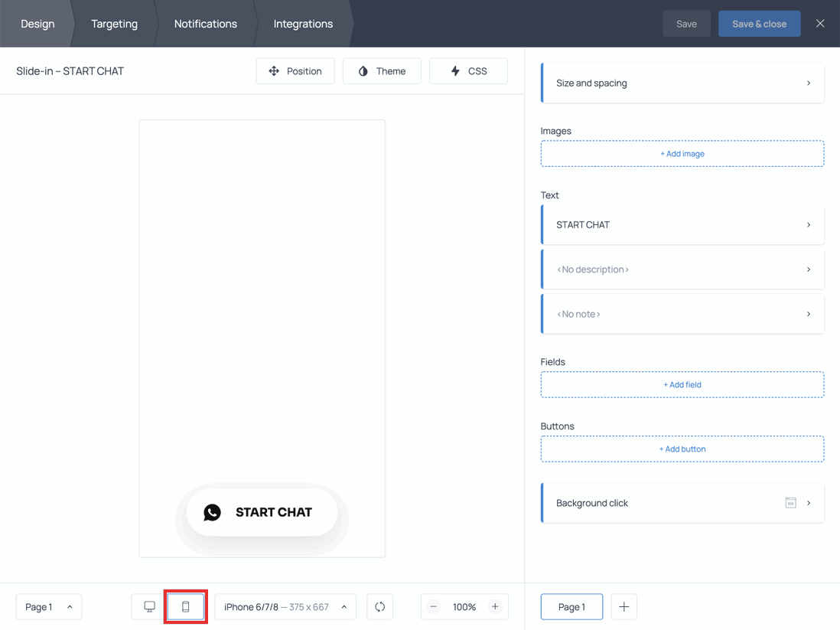Switch preview to desktop view
Screen dimensions: 840x630
148,606
